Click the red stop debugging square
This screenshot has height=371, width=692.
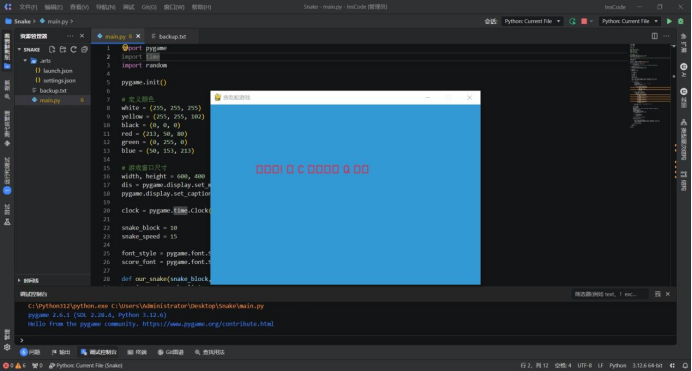pos(584,21)
